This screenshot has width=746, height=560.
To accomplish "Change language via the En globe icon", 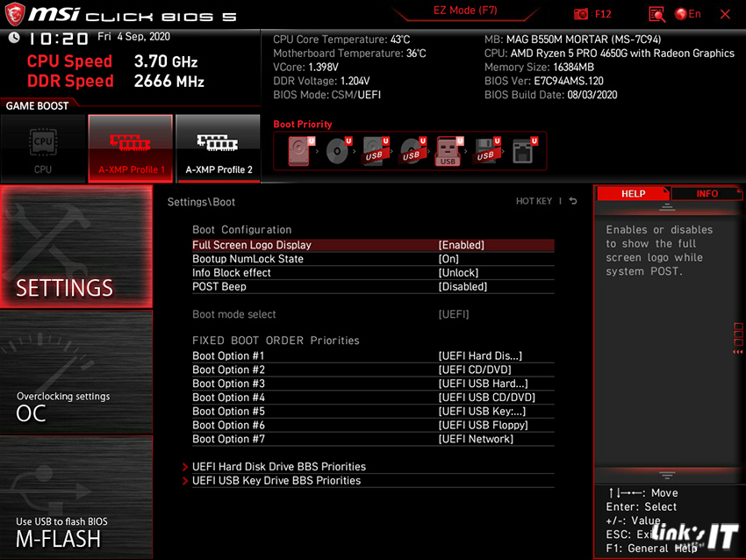I will [687, 14].
